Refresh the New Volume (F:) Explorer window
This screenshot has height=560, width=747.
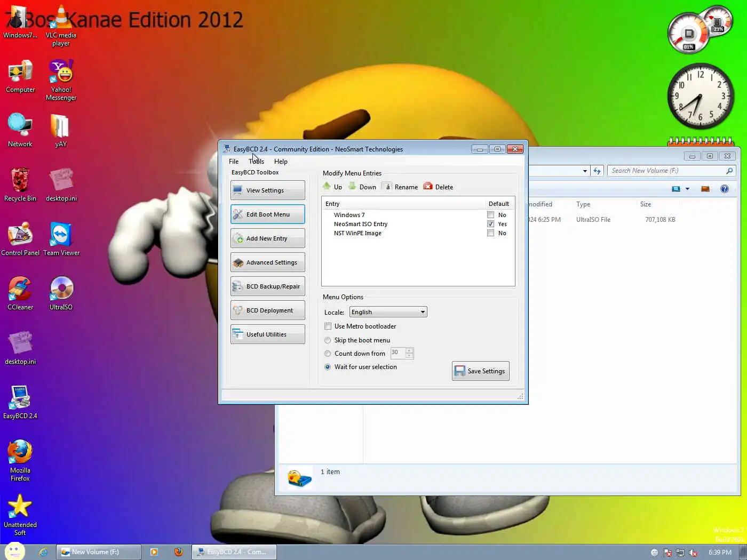click(597, 171)
